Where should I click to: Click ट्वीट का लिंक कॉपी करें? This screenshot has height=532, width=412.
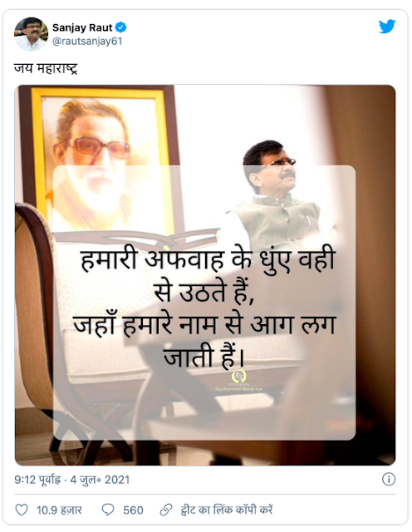tap(227, 510)
